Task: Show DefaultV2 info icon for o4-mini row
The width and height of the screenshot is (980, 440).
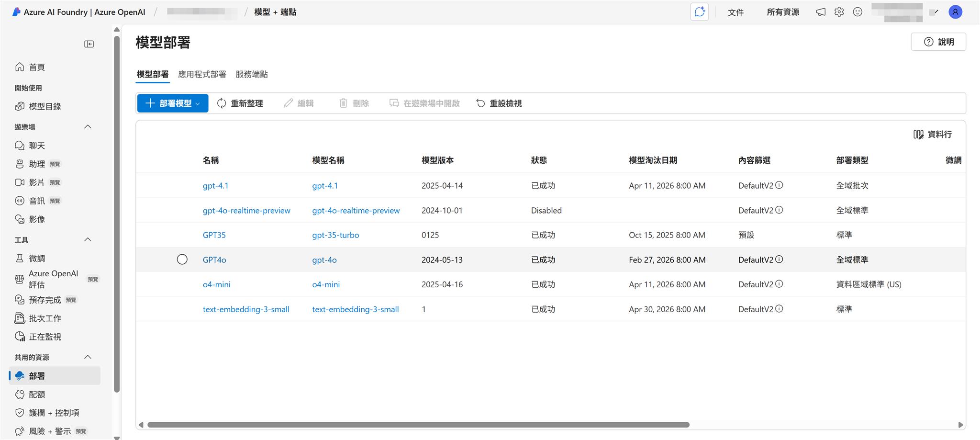Action: coord(779,284)
